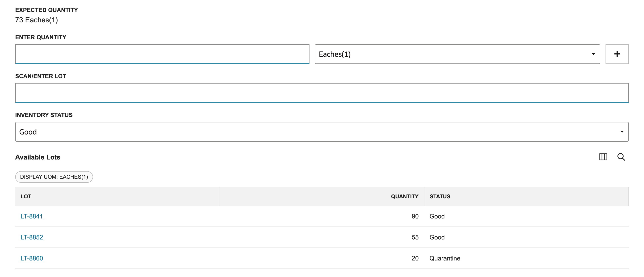Screen dimensions: 644x277
Task: Click quantity 90 in LT-8841 row
Action: (x=415, y=216)
